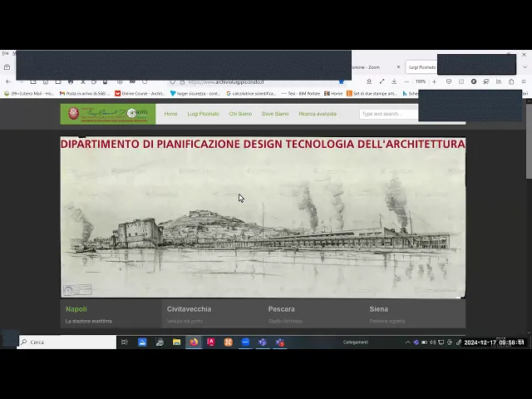532x399 pixels.
Task: Open File Explorer from the taskbar
Action: point(176,342)
